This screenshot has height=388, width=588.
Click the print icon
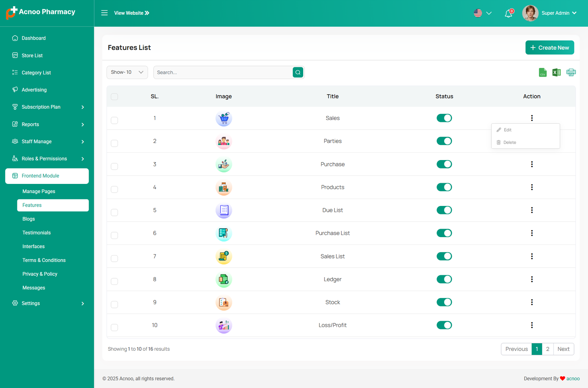571,73
